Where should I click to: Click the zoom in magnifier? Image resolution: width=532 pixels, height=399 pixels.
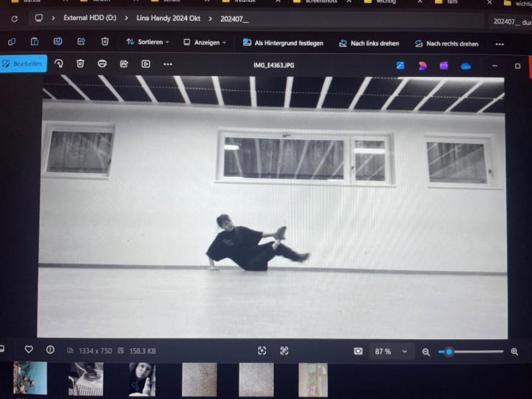[515, 352]
